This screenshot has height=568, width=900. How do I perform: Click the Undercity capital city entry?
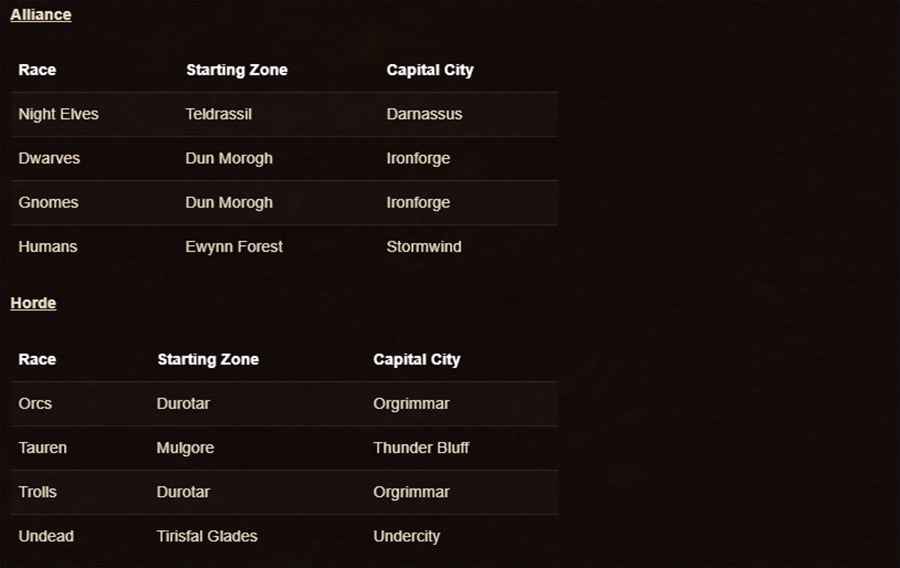point(406,536)
